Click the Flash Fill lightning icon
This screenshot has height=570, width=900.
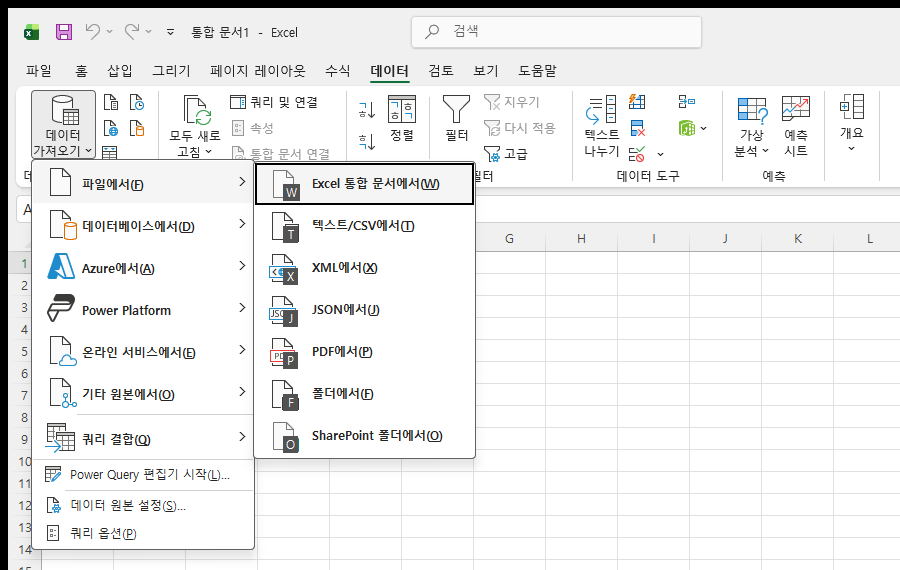pyautogui.click(x=637, y=102)
